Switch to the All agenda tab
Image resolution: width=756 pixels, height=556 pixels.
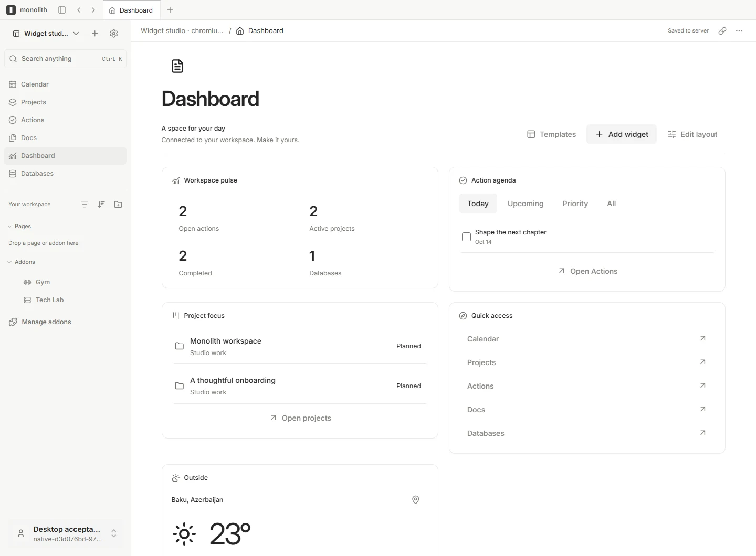pos(611,204)
